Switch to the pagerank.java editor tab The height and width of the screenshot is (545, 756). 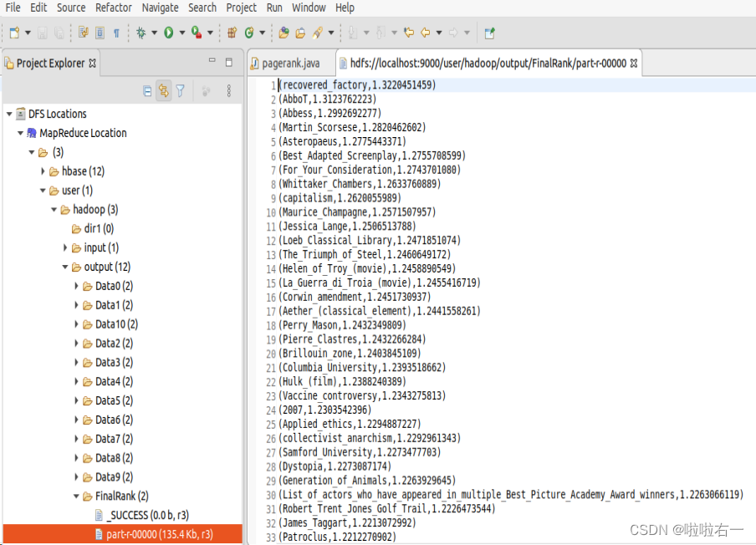[x=290, y=64]
